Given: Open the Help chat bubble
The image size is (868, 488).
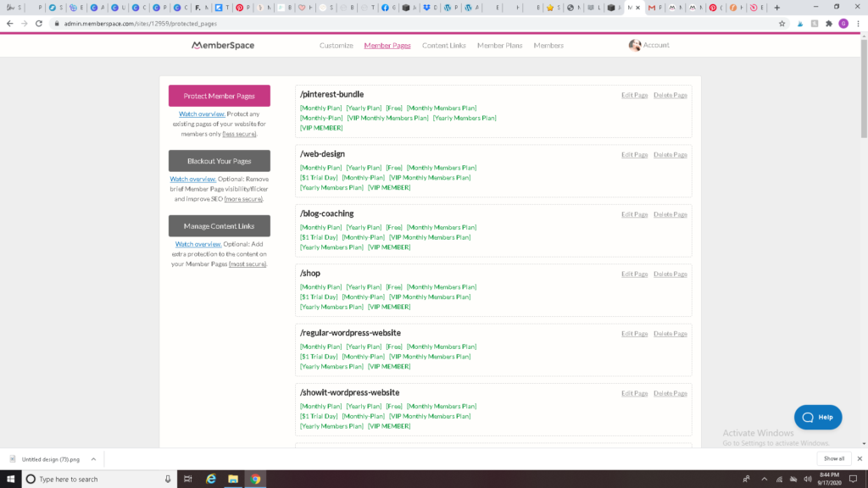Looking at the screenshot, I should (818, 417).
